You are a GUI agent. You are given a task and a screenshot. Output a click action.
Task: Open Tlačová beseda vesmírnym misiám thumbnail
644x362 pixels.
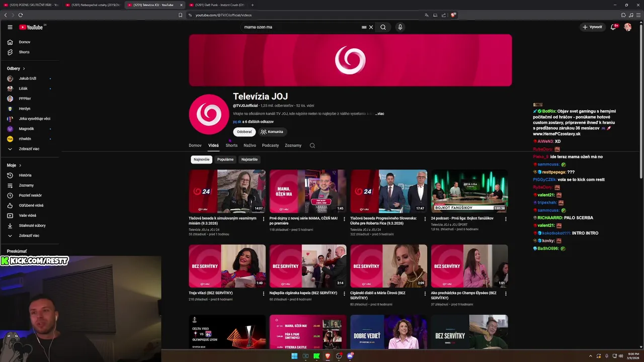(x=227, y=191)
